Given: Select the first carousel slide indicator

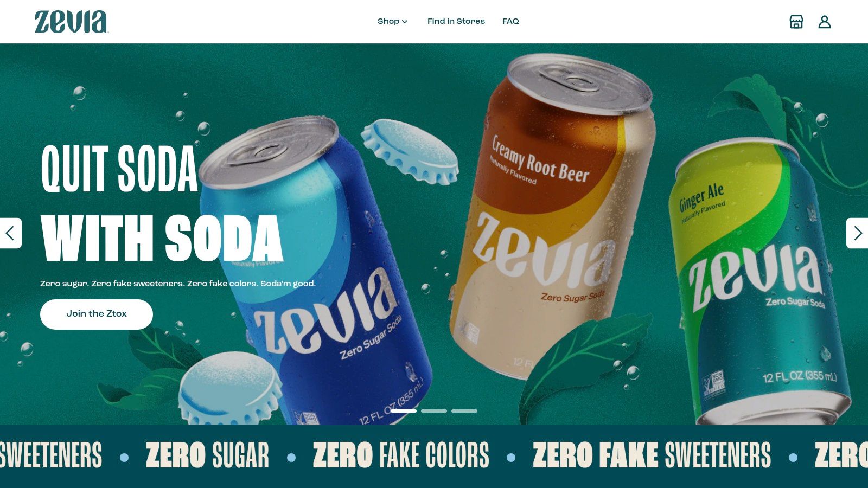Looking at the screenshot, I should click(x=404, y=411).
